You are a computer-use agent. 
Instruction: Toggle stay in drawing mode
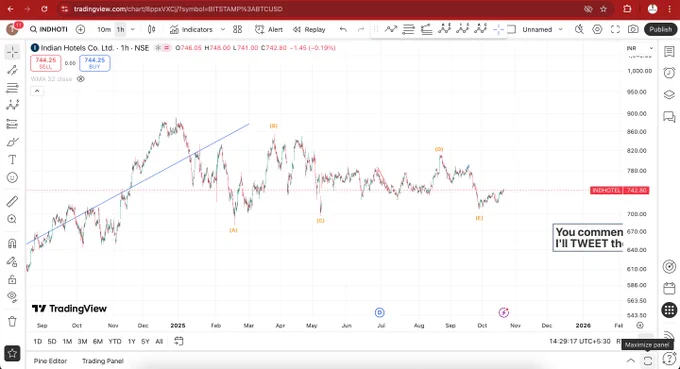[12, 261]
